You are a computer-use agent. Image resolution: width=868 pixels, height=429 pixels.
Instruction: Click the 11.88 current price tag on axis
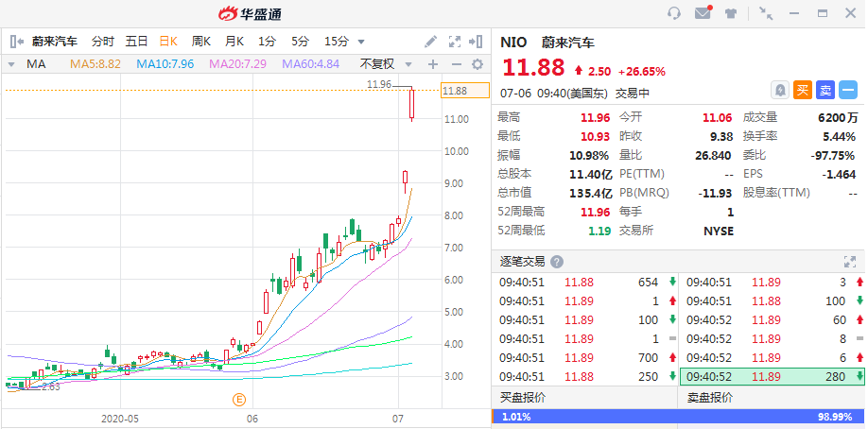pos(465,90)
